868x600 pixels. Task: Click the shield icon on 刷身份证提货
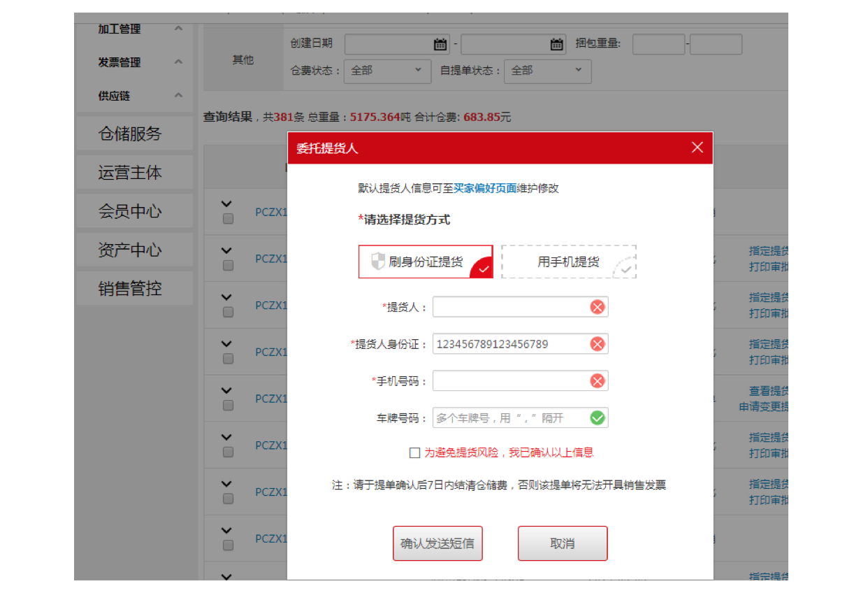click(377, 262)
